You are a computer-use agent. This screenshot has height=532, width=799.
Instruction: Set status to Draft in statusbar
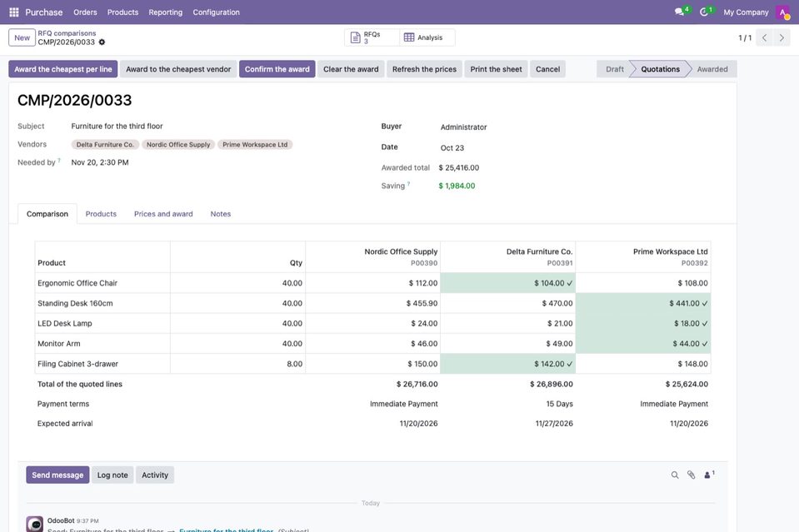tap(615, 69)
